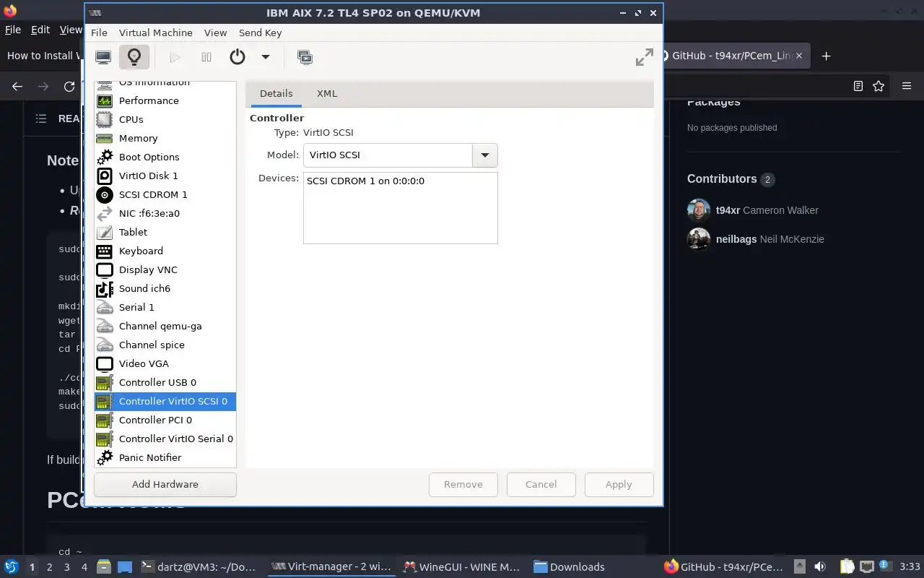Select VirtIO Disk 1 hardware entry
Viewport: 924px width, 578px height.
coord(165,176)
